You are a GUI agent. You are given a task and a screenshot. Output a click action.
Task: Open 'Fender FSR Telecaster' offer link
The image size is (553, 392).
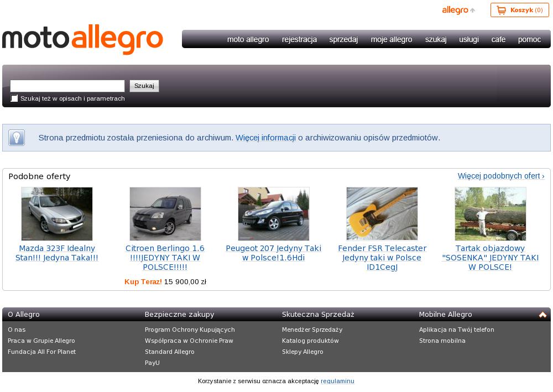click(382, 258)
